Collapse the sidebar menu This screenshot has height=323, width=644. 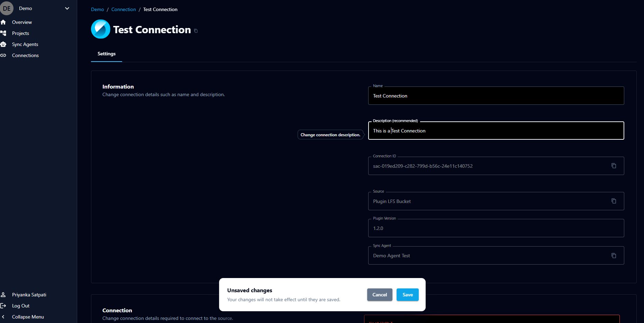28,317
